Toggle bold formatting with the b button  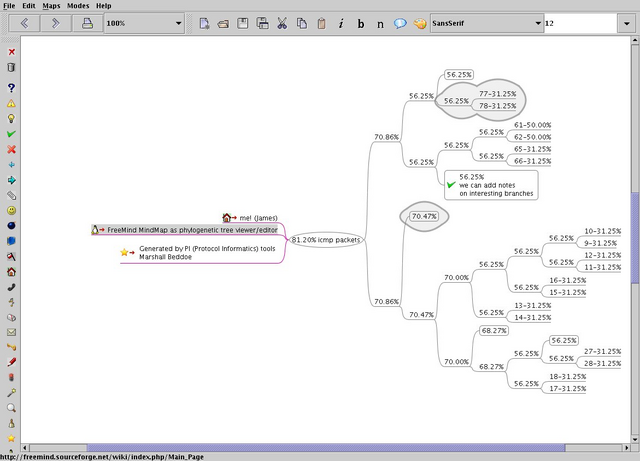[x=361, y=24]
